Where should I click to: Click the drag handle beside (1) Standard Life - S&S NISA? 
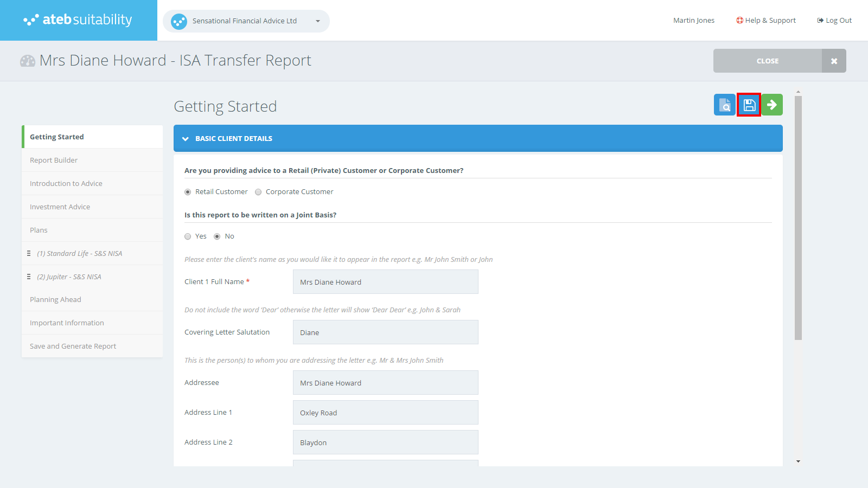tap(29, 253)
